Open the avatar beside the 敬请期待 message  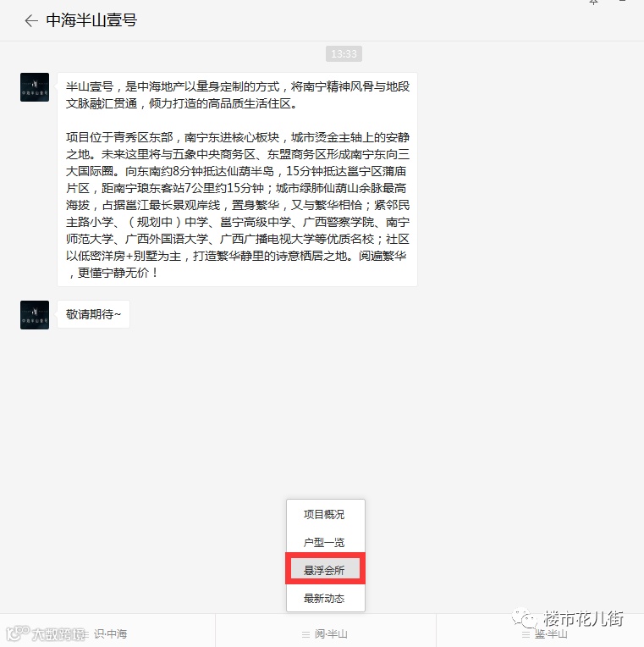point(35,315)
